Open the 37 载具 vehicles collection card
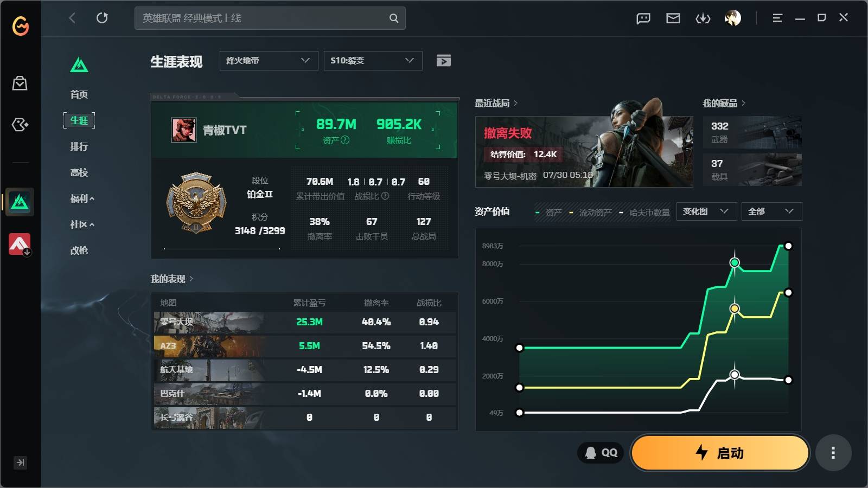Screen dimensions: 868x488 (x=752, y=170)
